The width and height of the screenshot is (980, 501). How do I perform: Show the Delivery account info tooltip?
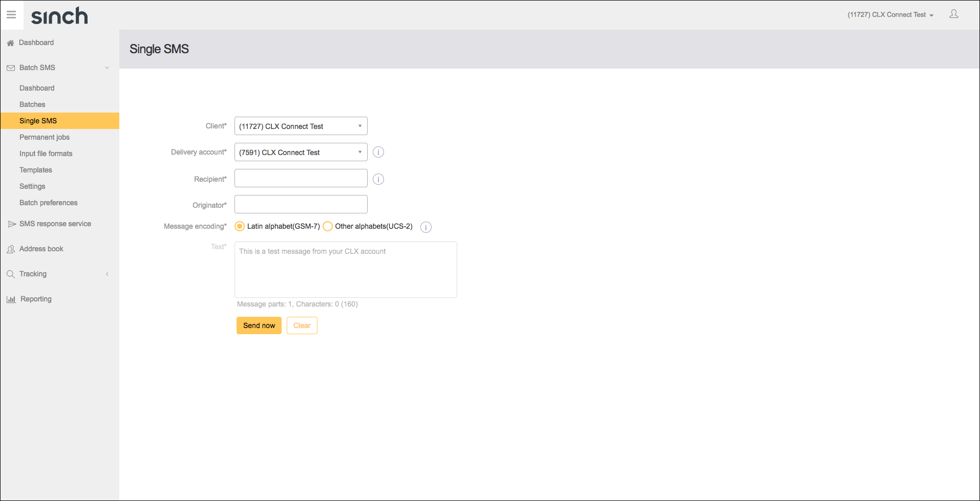point(378,152)
